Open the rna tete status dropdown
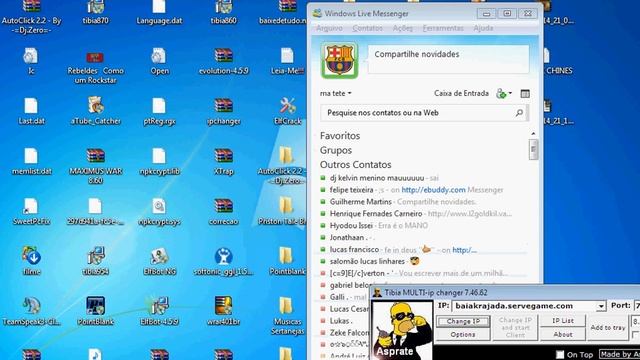Viewport: 640px width, 360px height. [x=336, y=93]
